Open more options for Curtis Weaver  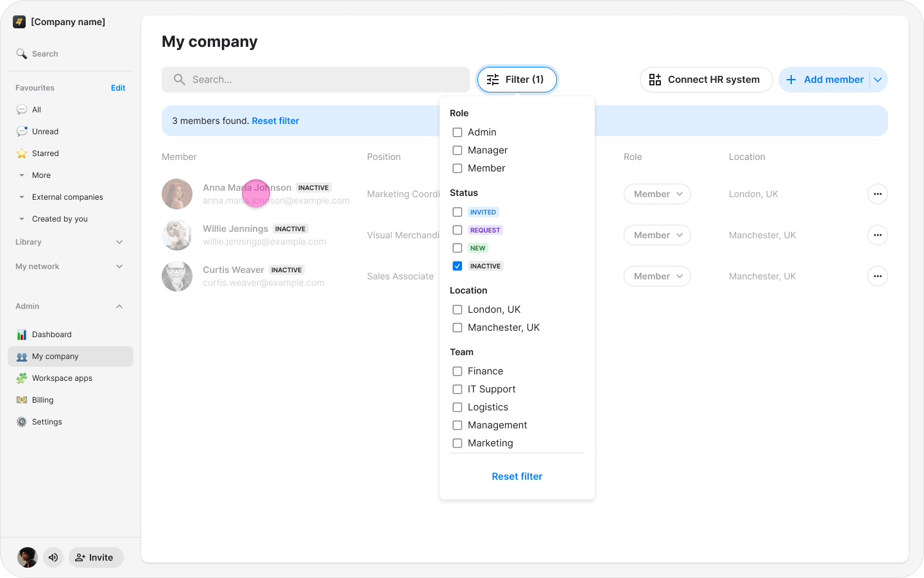click(878, 276)
